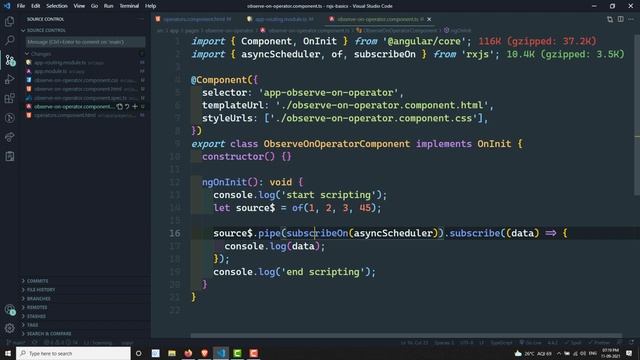Open the Search view in activity bar

(x=9, y=40)
